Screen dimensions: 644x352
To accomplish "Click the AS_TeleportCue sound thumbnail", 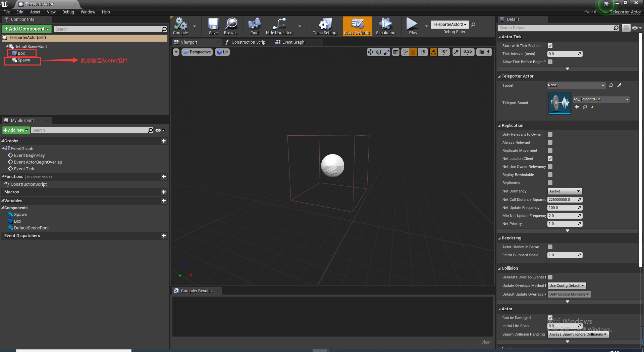I will 559,103.
